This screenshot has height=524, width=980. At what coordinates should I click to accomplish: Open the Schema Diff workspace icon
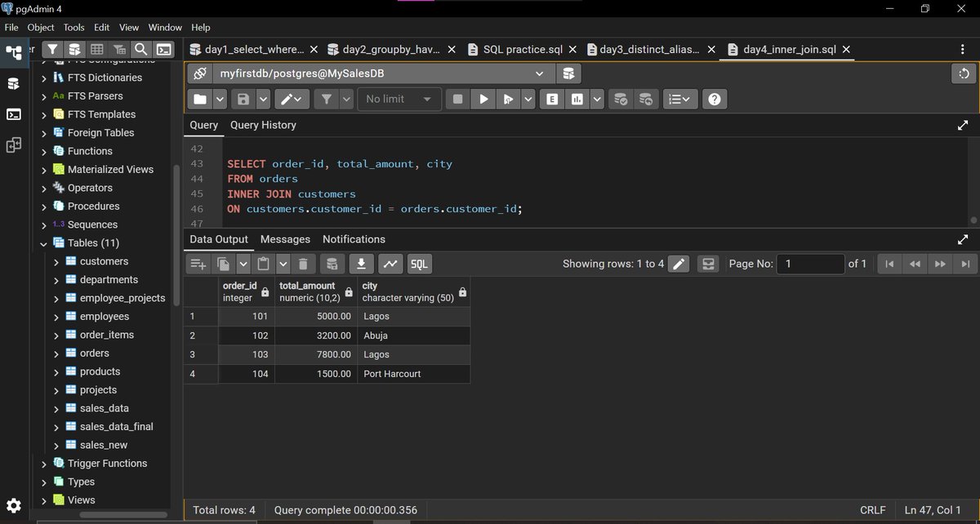14,145
